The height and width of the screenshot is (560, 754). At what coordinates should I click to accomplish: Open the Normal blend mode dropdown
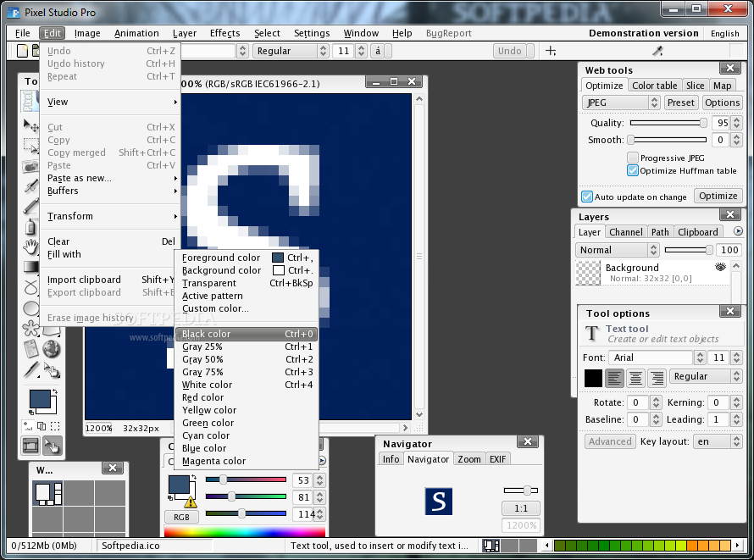click(x=617, y=250)
